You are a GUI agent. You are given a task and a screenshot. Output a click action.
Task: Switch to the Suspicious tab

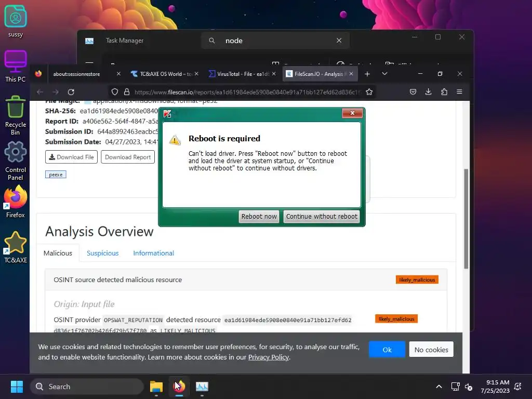102,253
